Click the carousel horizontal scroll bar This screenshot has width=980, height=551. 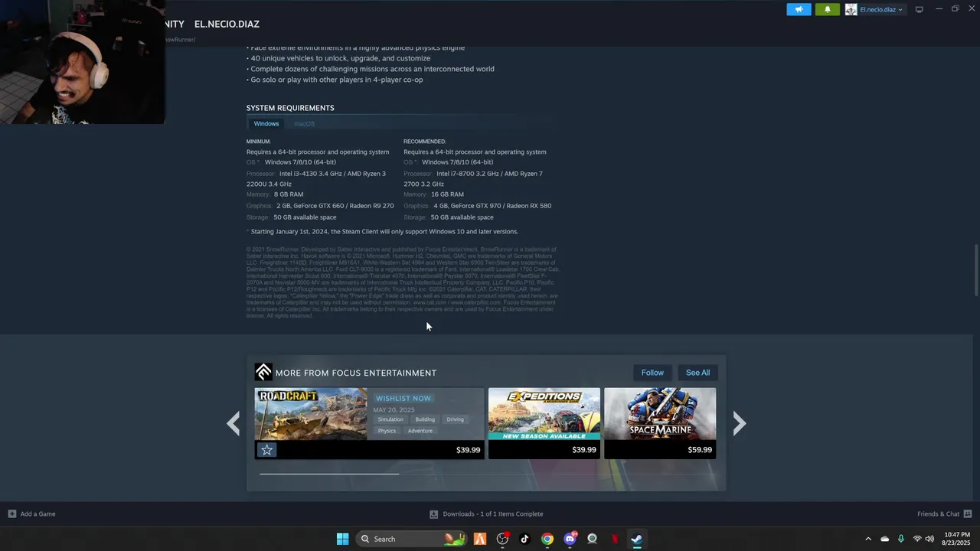coord(329,474)
